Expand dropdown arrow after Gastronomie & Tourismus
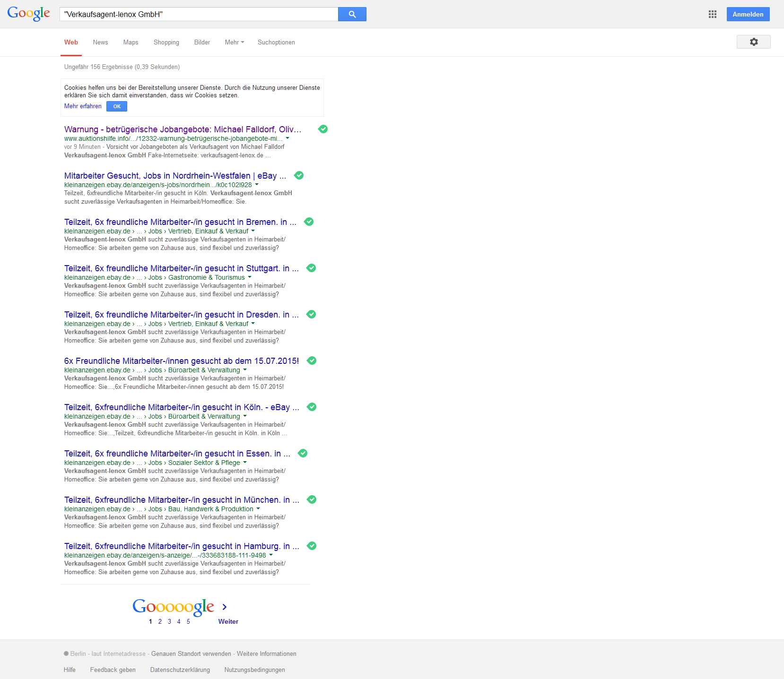This screenshot has height=679, width=784. (250, 277)
